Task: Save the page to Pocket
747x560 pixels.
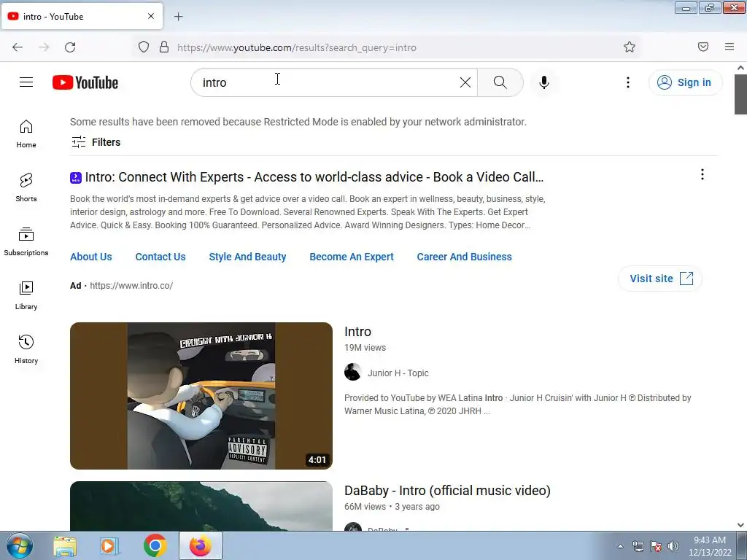Action: tap(703, 47)
